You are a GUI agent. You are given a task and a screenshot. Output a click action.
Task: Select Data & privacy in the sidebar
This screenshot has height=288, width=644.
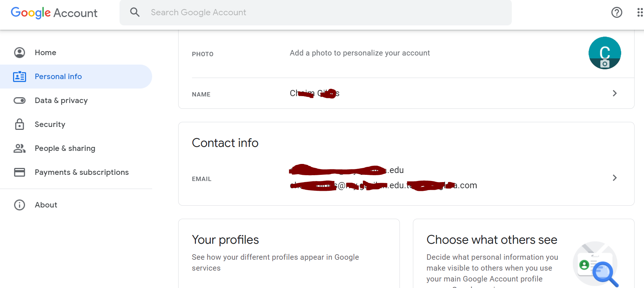(61, 100)
